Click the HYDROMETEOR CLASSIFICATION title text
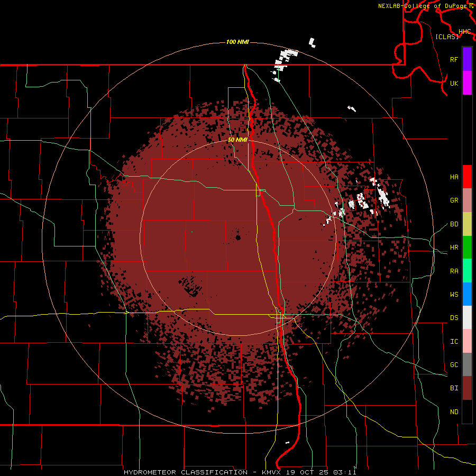Screen dimensions: 476x476 186,472
